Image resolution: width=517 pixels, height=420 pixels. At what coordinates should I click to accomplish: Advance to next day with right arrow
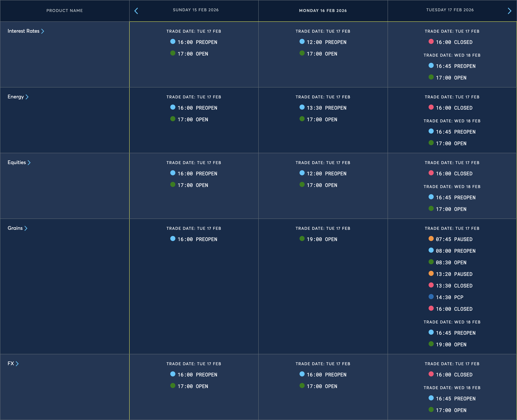point(509,11)
